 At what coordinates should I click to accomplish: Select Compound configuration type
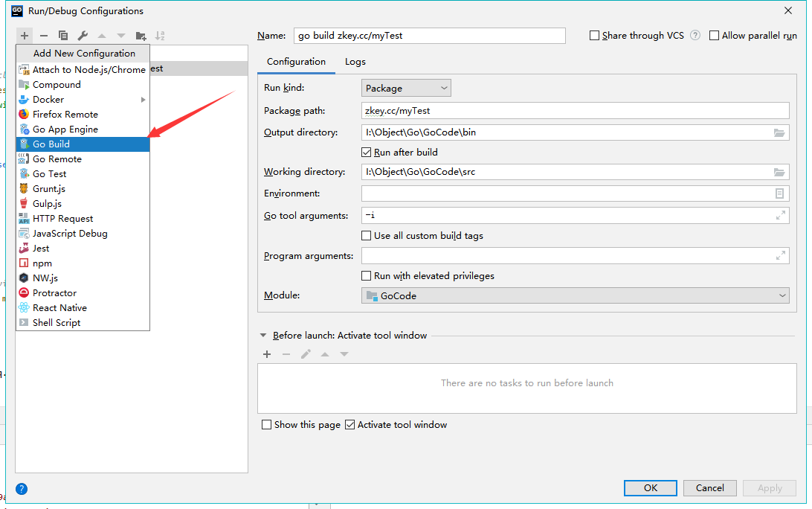(x=83, y=85)
